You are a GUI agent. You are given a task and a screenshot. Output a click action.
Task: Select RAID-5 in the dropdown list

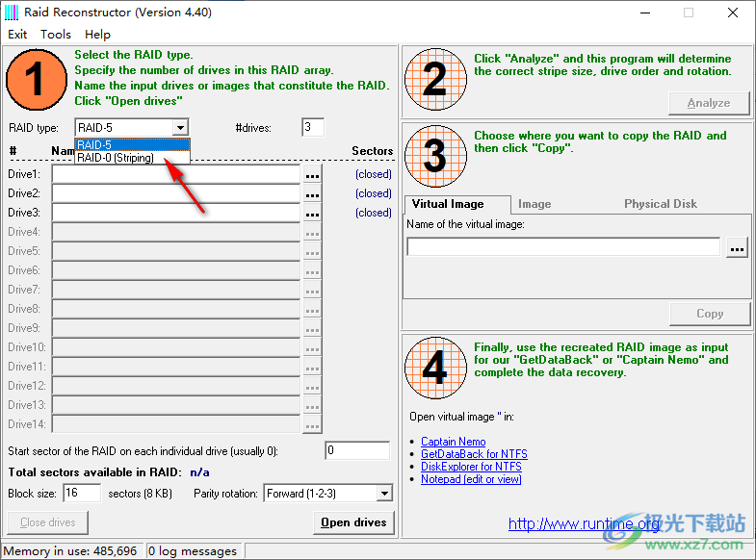(x=133, y=145)
